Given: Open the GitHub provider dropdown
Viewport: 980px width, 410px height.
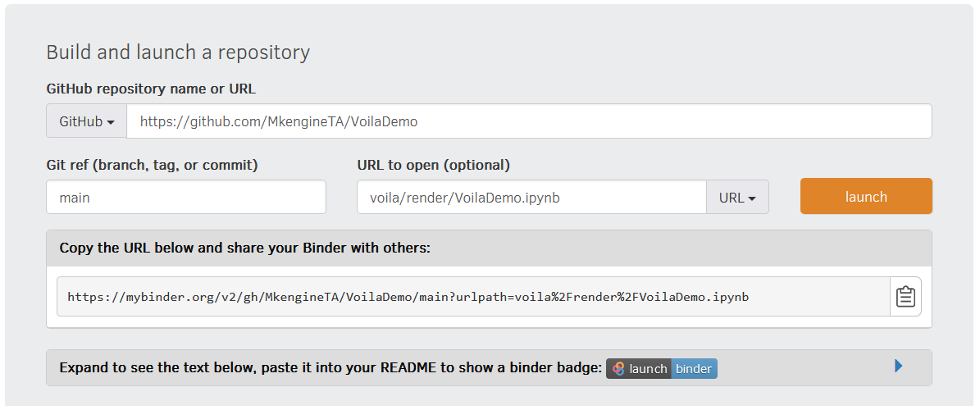Looking at the screenshot, I should [x=86, y=121].
